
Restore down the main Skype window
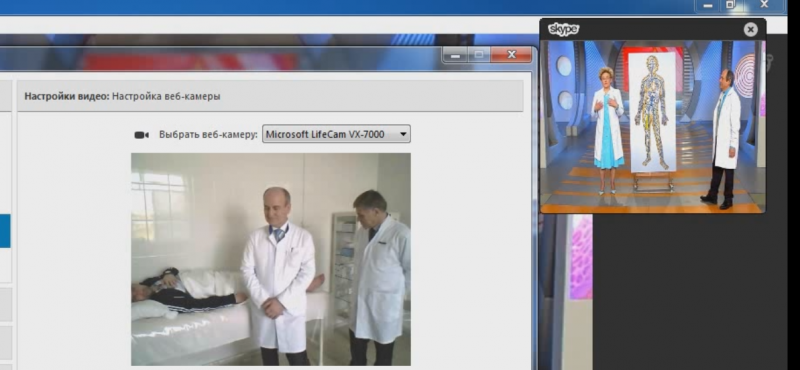point(730,5)
